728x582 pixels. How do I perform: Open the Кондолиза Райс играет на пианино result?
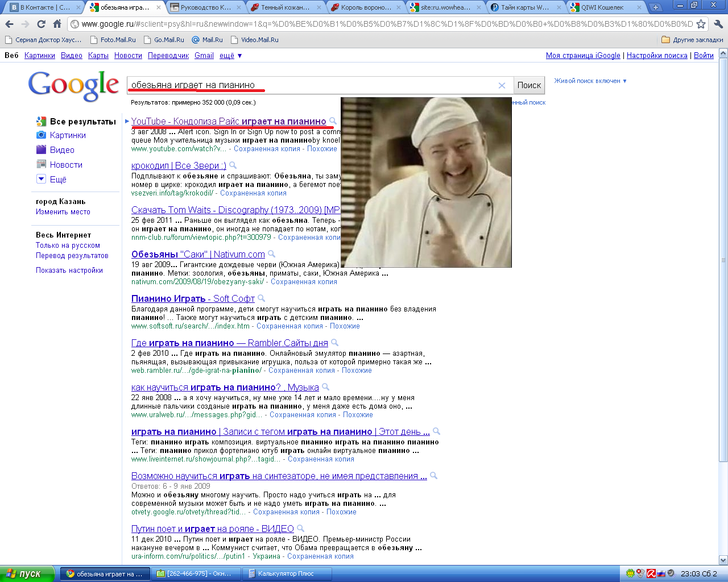point(229,121)
